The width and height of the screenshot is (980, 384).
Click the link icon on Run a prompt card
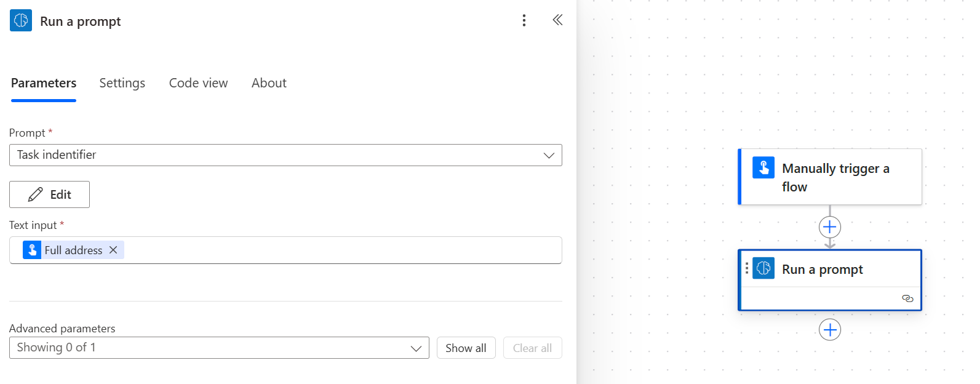(907, 298)
